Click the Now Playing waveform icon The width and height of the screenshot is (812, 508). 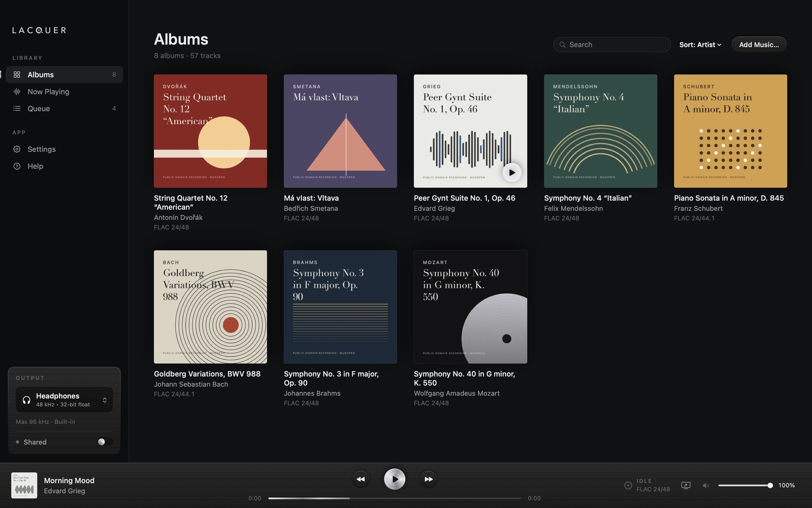[17, 92]
